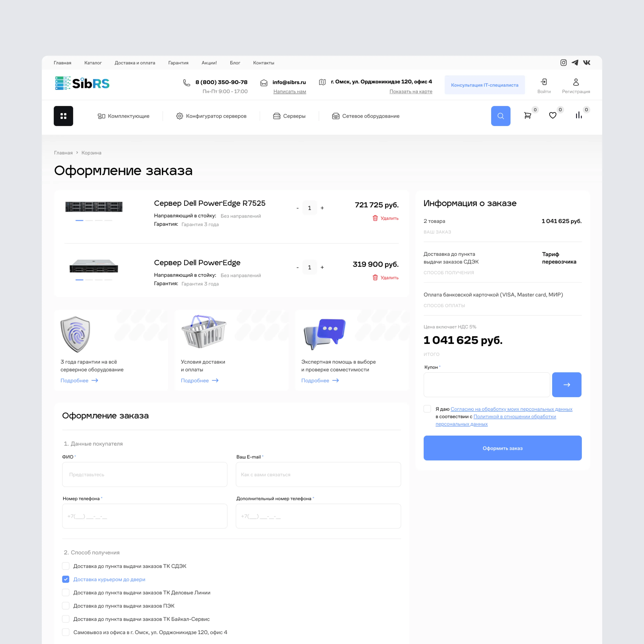Open the shopping cart icon
The height and width of the screenshot is (644, 644).
coord(527,115)
